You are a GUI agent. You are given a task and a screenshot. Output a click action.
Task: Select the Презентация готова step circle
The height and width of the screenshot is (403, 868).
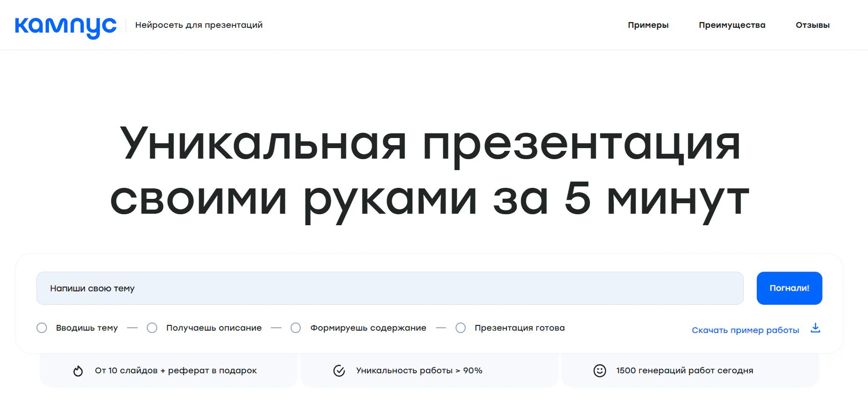[461, 328]
